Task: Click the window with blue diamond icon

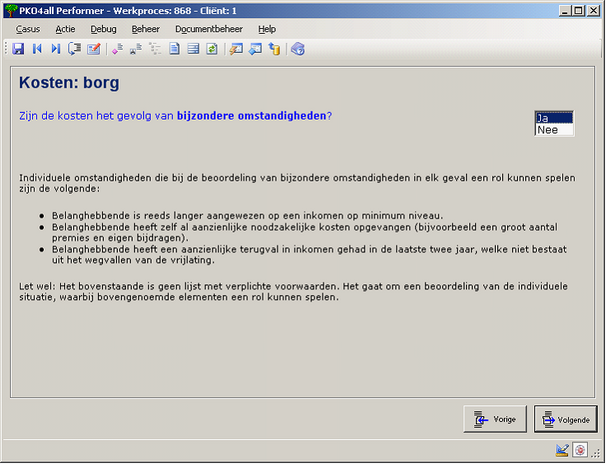Action: pos(255,49)
